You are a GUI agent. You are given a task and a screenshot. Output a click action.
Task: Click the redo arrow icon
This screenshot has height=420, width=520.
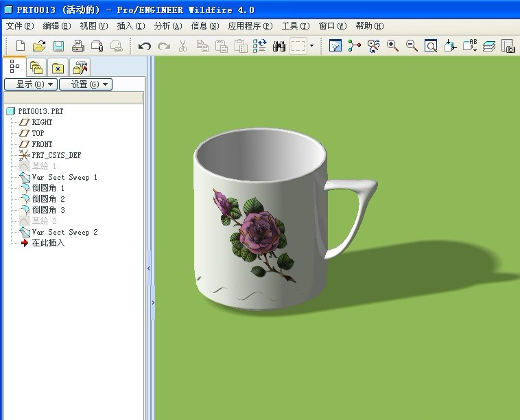pyautogui.click(x=164, y=46)
